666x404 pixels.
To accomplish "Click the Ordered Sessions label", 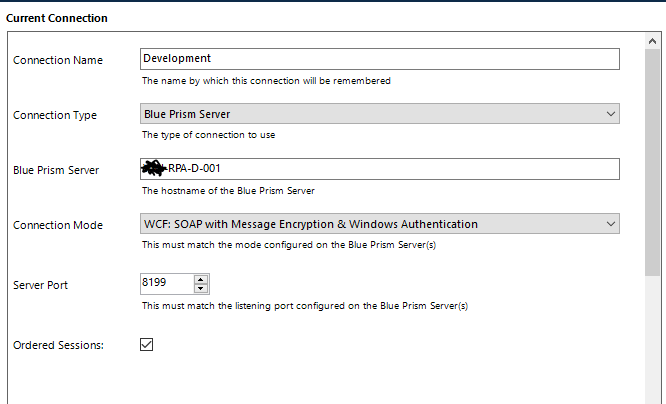I will pos(60,346).
